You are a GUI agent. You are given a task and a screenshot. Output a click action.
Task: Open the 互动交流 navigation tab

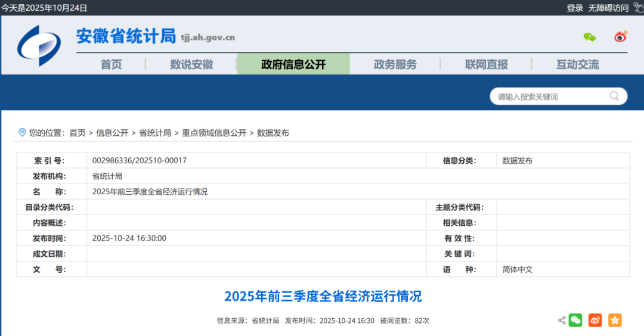(x=577, y=64)
